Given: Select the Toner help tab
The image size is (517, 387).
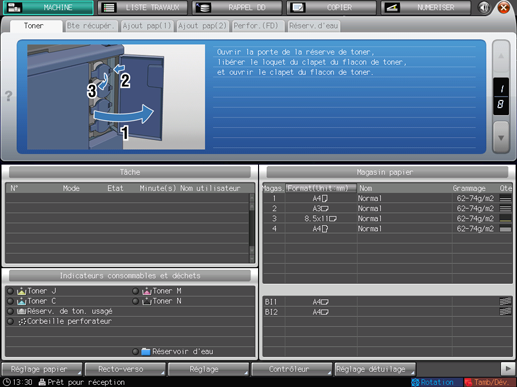Looking at the screenshot, I should [x=36, y=26].
